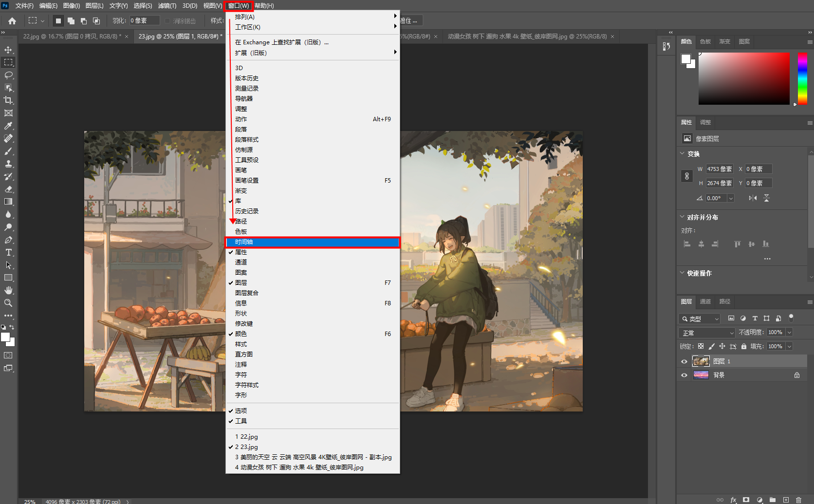Lock all for the selected layer
The image size is (814, 504).
click(x=744, y=346)
